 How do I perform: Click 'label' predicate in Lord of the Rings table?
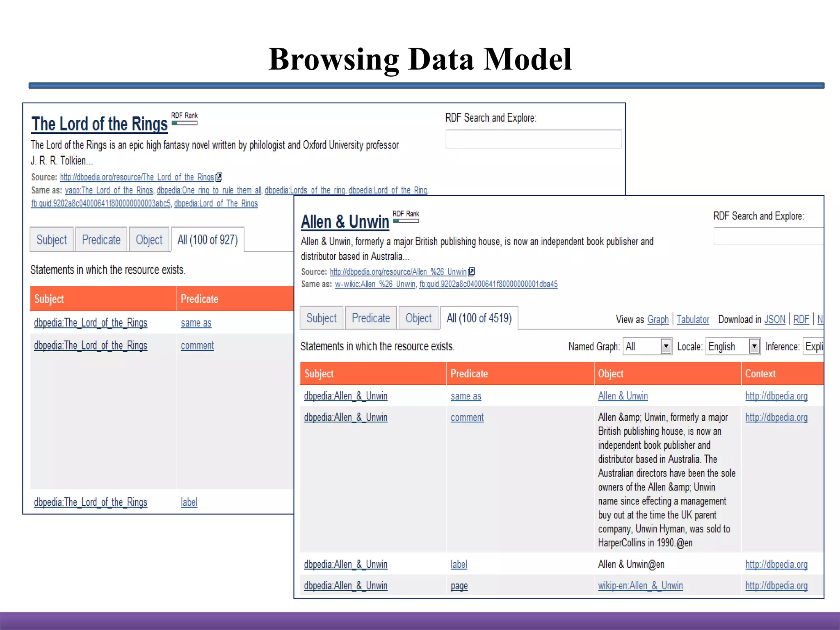click(x=189, y=502)
